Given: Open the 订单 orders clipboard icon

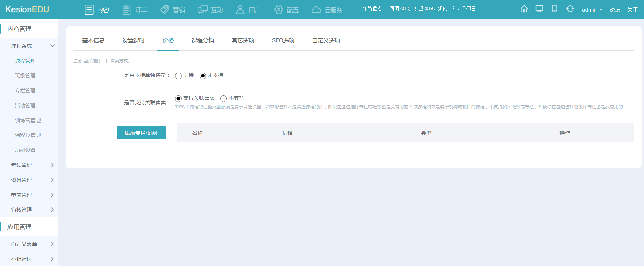Looking at the screenshot, I should point(126,10).
